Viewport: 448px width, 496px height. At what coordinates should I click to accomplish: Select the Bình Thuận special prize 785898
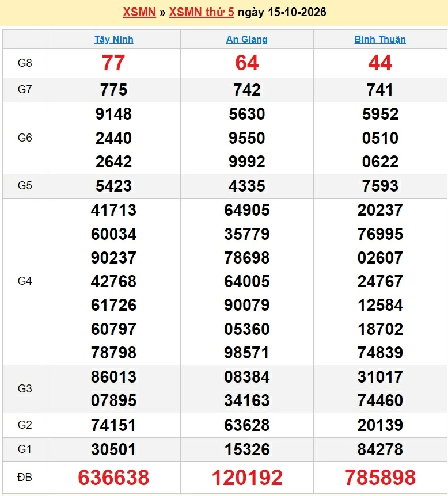click(380, 478)
